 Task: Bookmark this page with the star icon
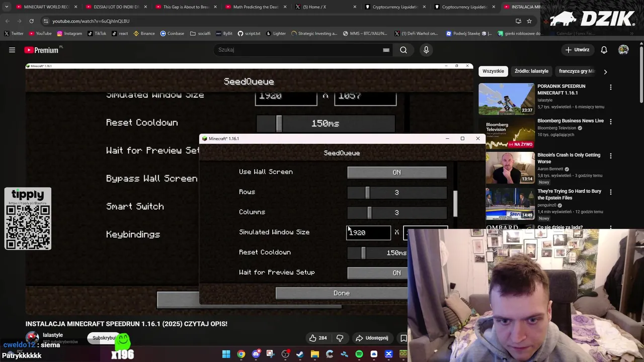(x=529, y=21)
